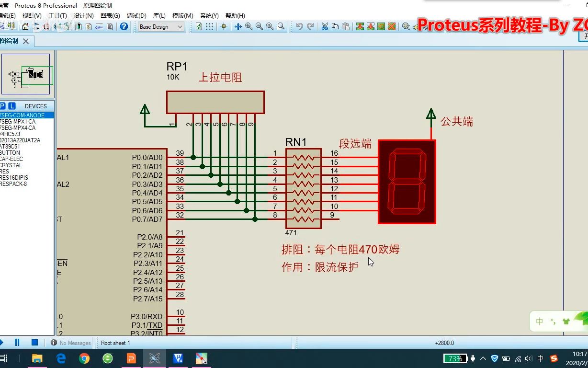
Task: Click the Zoom to fit sheet icon
Action: 270,27
